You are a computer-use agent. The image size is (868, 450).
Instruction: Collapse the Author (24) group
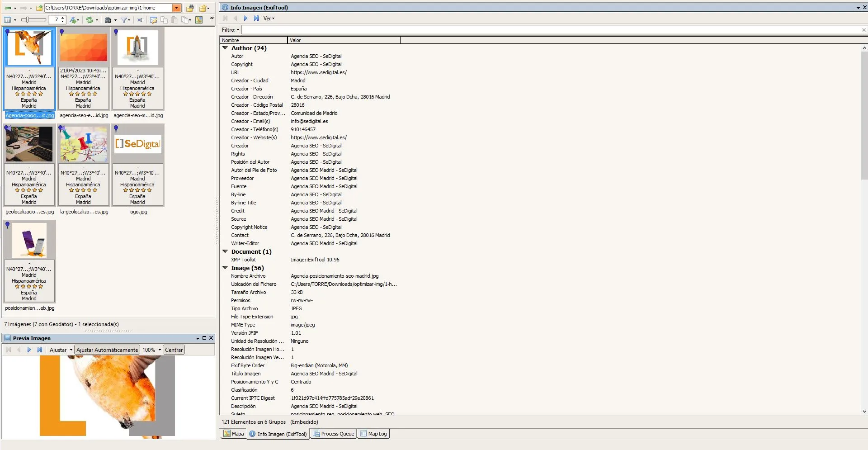[x=225, y=48]
